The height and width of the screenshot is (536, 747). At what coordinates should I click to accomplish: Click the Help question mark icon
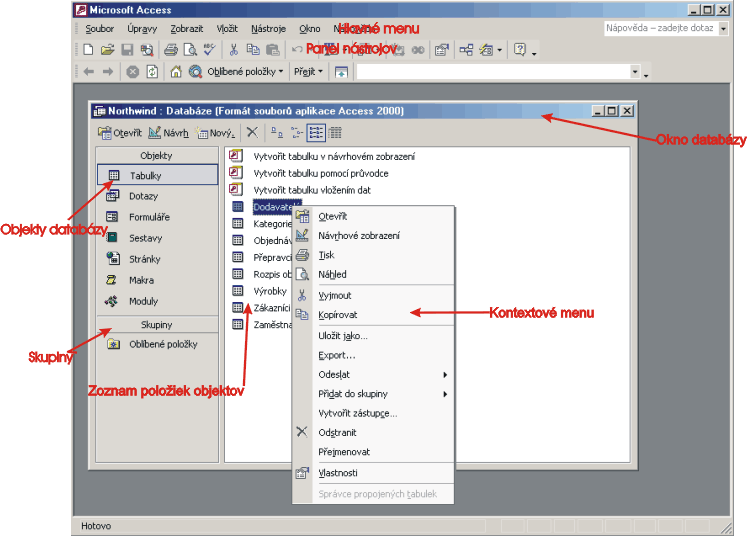520,50
